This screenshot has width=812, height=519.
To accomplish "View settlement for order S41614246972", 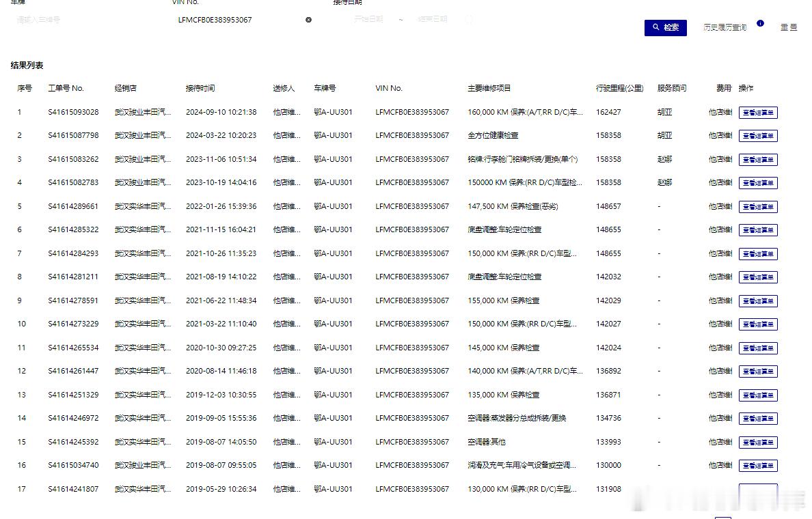I will tap(758, 418).
